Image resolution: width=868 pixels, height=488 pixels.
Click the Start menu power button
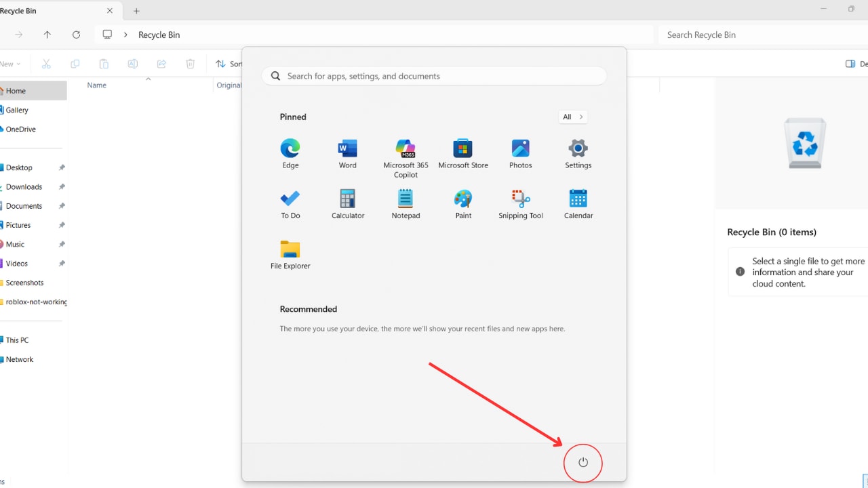pos(583,463)
